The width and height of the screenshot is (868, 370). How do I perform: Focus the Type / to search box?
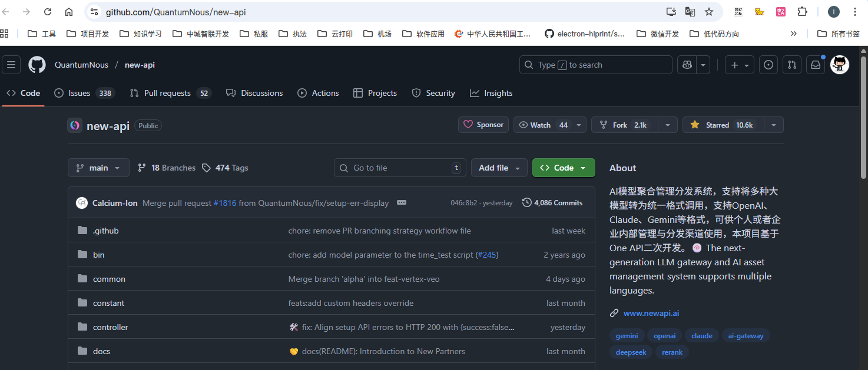point(595,65)
